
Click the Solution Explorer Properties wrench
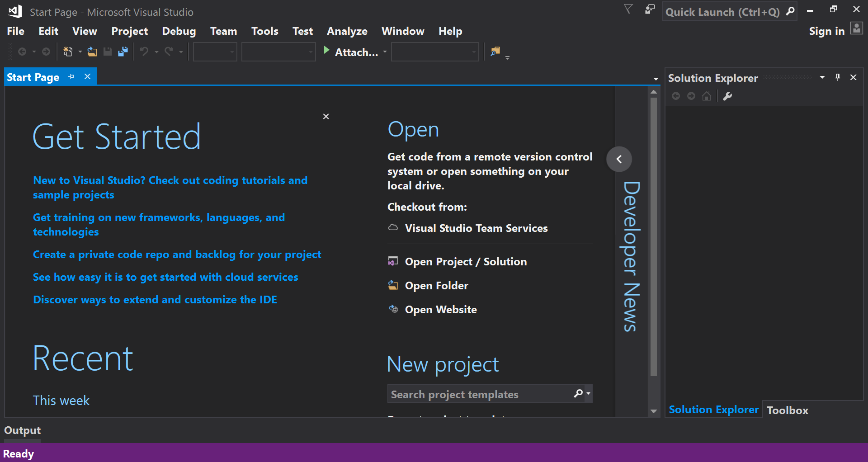click(x=727, y=96)
